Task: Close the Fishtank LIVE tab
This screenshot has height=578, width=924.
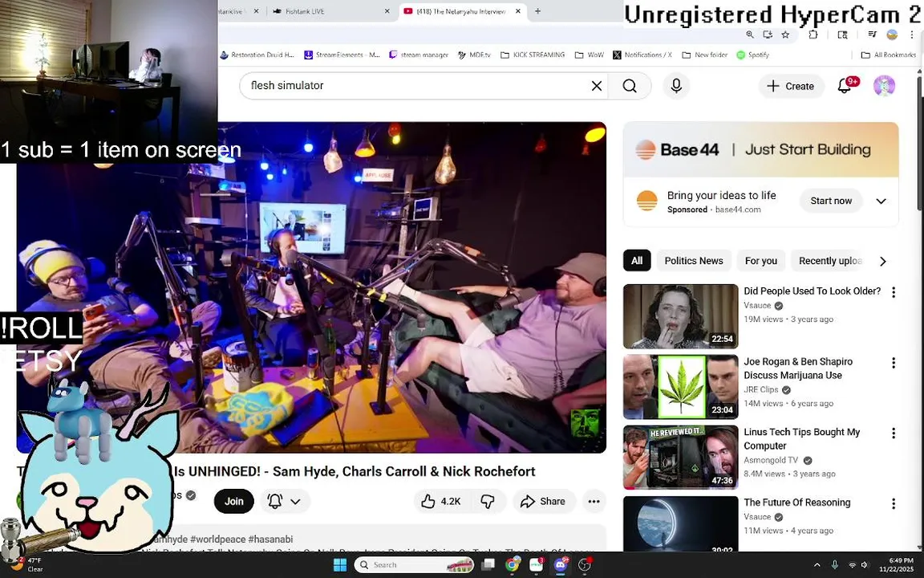Action: pos(387,11)
